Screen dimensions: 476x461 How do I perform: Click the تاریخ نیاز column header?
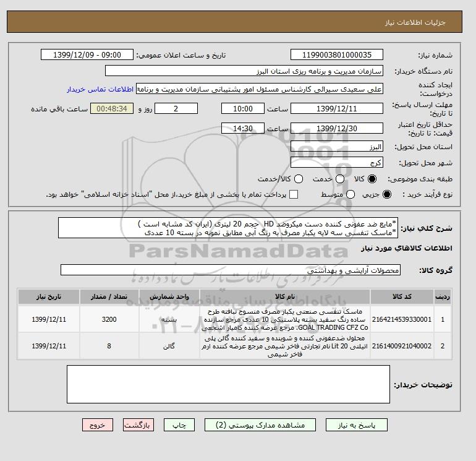point(49,296)
